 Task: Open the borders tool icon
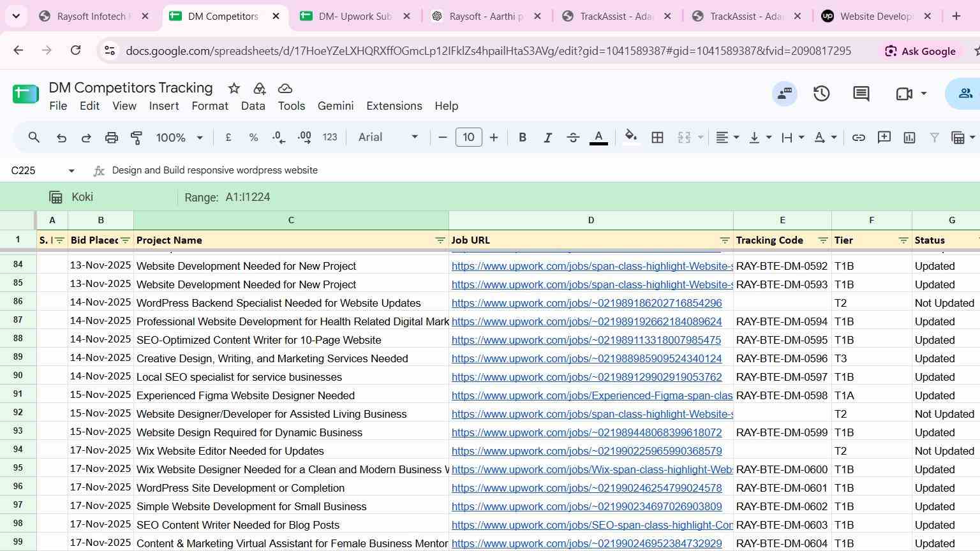click(x=657, y=137)
